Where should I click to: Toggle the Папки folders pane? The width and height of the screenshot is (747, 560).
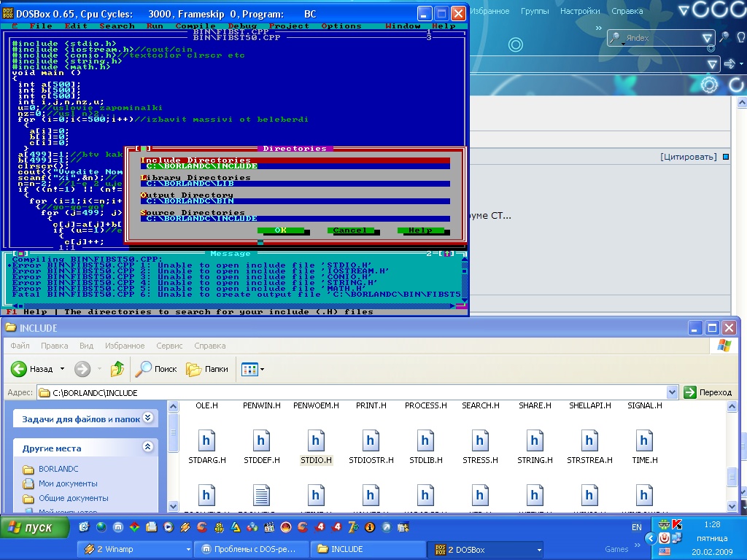(207, 369)
